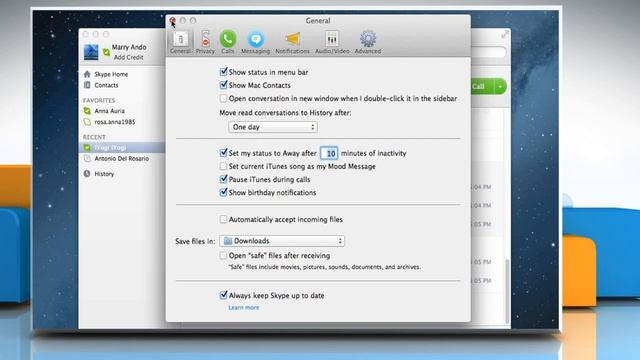The width and height of the screenshot is (640, 360).
Task: Close the General preferences window
Action: coord(173,20)
